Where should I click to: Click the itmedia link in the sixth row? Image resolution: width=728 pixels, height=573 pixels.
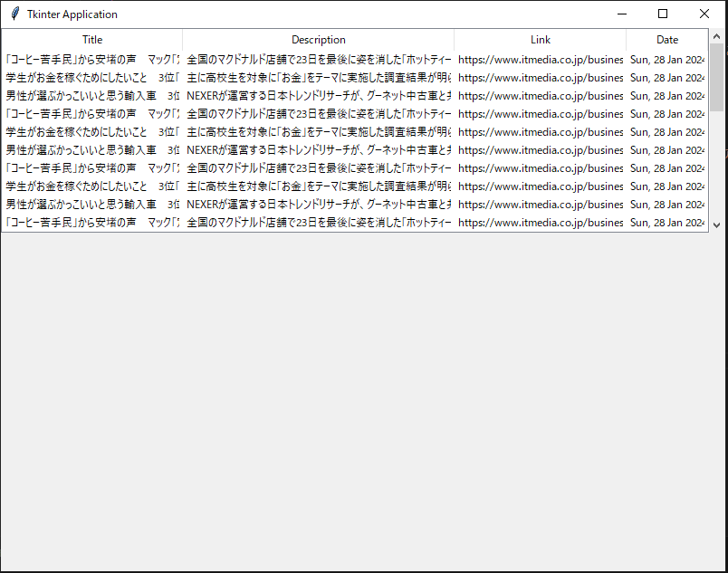541,150
